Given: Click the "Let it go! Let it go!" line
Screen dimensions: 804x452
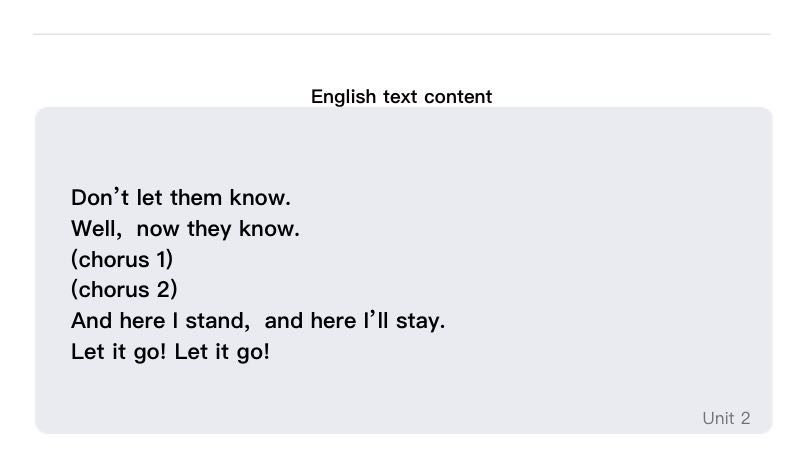Looking at the screenshot, I should tap(170, 352).
